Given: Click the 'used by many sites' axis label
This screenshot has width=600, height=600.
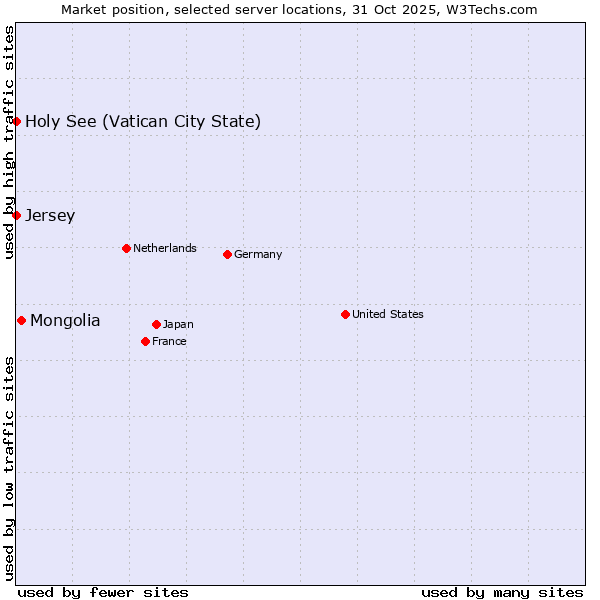Looking at the screenshot, I should (x=502, y=592).
